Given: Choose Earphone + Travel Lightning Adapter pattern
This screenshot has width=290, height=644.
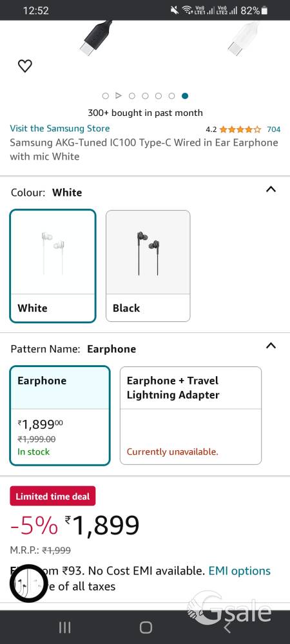Looking at the screenshot, I should pos(191,415).
